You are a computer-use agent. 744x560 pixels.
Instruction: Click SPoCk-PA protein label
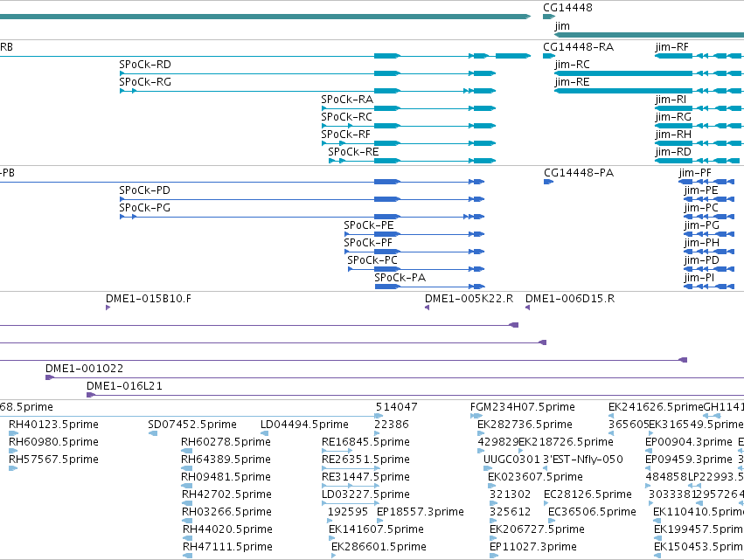tap(400, 278)
